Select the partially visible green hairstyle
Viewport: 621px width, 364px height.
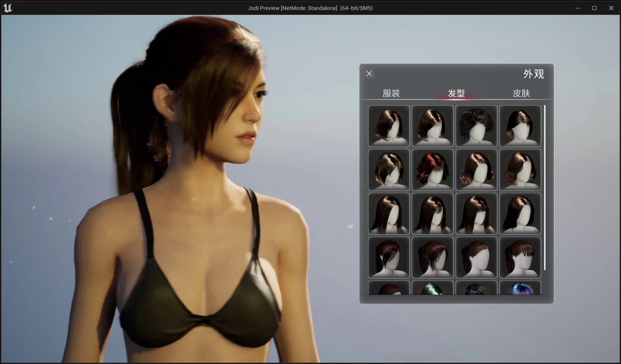(432, 289)
